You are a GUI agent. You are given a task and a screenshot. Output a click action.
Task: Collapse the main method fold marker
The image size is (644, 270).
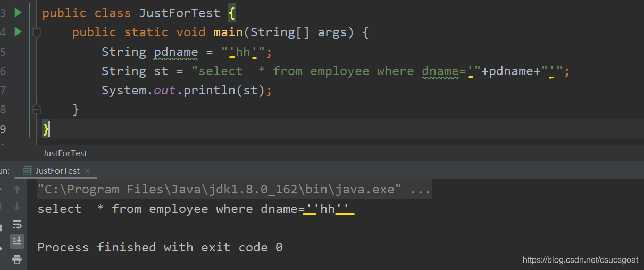click(36, 33)
